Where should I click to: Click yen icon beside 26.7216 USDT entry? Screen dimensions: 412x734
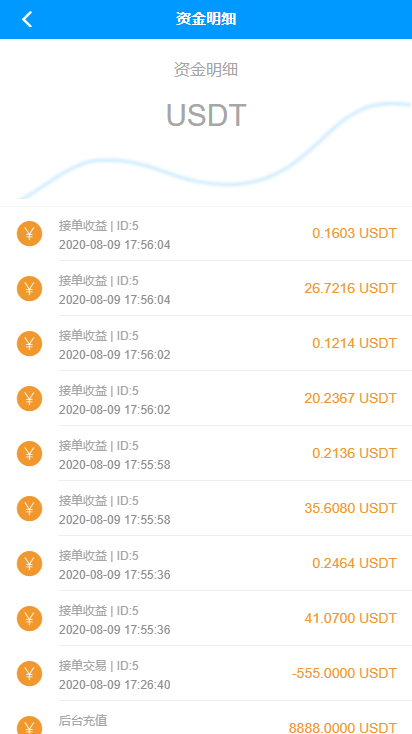pos(29,288)
